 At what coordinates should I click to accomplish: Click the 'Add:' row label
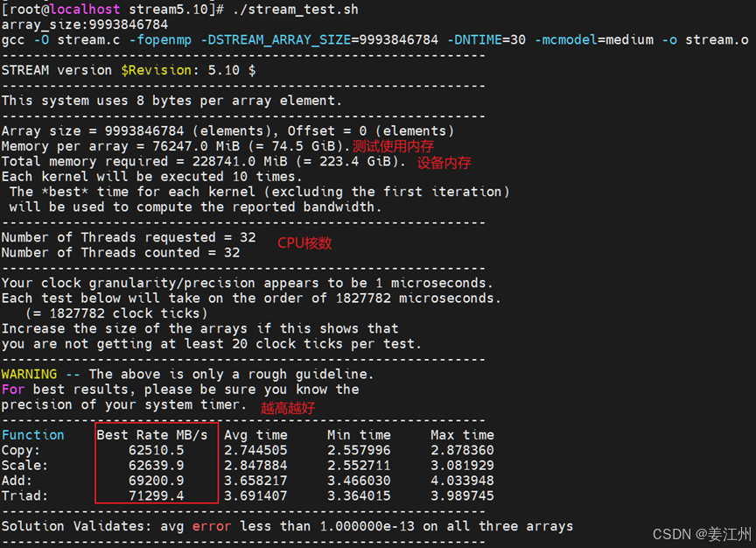click(17, 481)
